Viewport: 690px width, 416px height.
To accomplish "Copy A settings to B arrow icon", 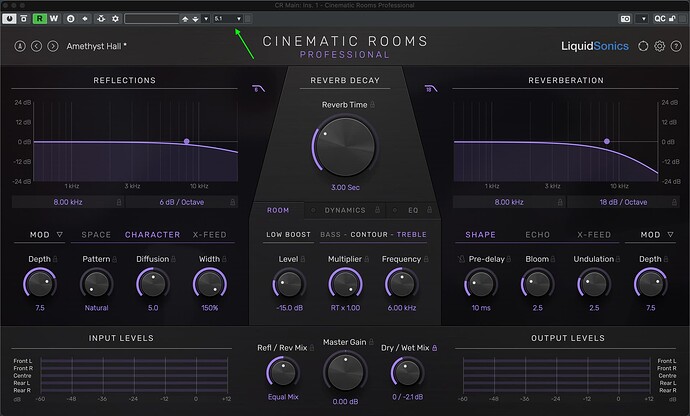I will point(85,18).
